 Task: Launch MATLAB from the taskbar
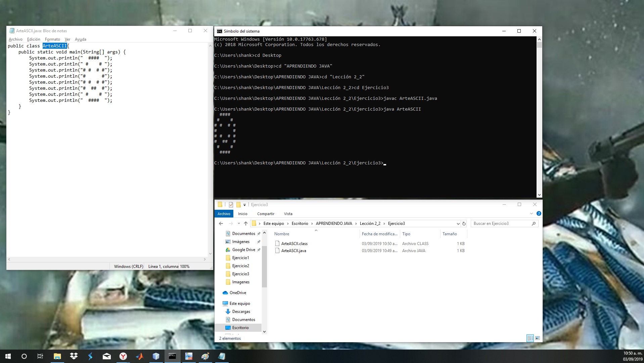point(139,356)
